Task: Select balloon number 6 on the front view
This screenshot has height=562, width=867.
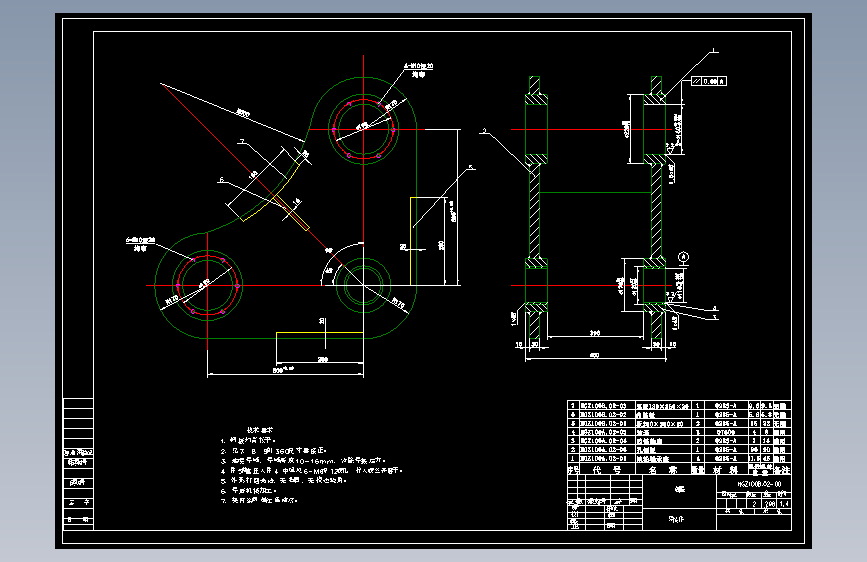Action: 222,180
